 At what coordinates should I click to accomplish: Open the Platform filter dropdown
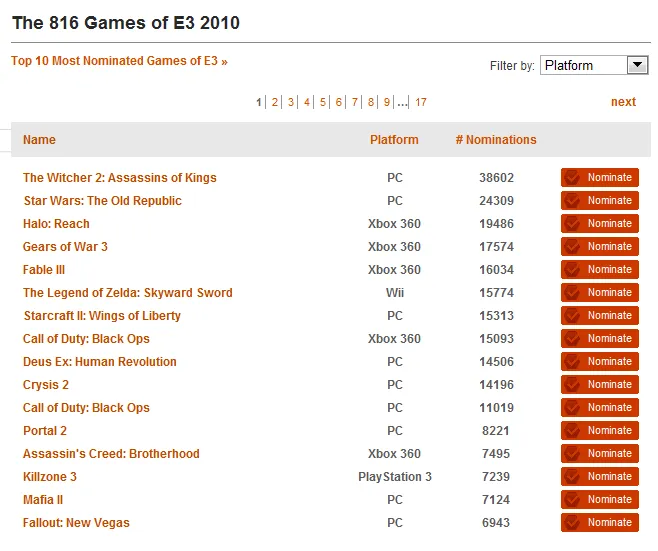[x=594, y=65]
